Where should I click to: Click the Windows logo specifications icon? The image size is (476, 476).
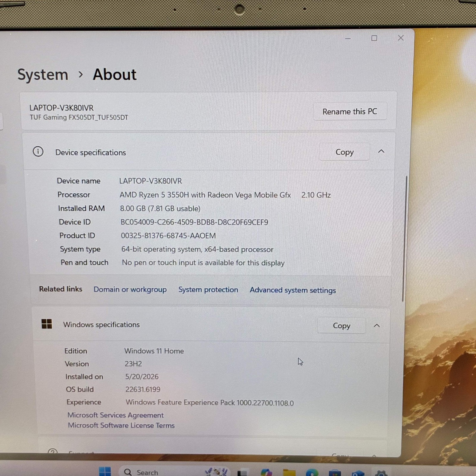[47, 324]
